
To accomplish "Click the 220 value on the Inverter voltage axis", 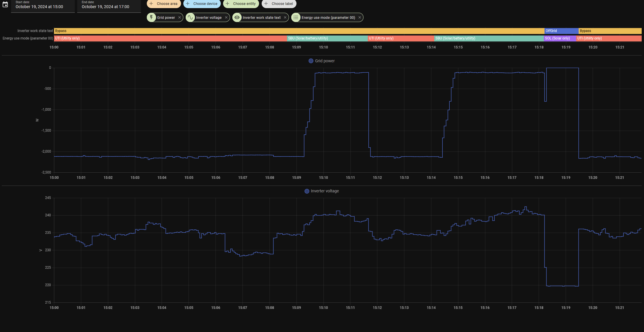I will pyautogui.click(x=48, y=285).
